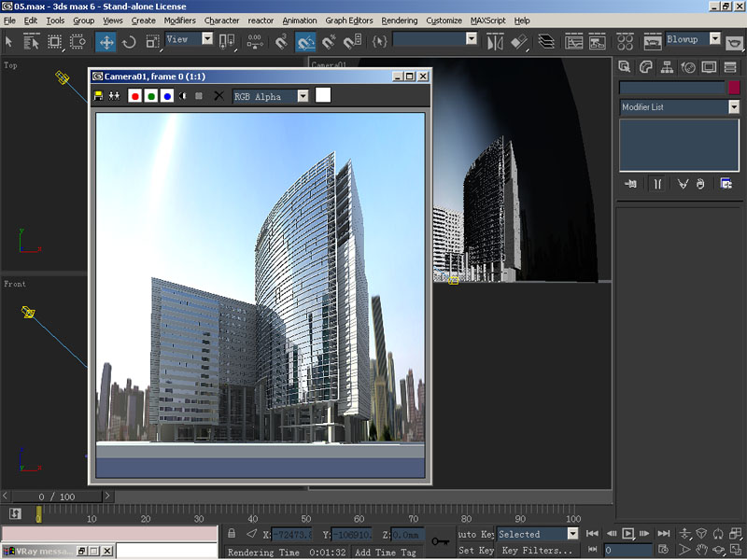Select the Move tool in main toolbar
The height and width of the screenshot is (560, 747).
106,41
